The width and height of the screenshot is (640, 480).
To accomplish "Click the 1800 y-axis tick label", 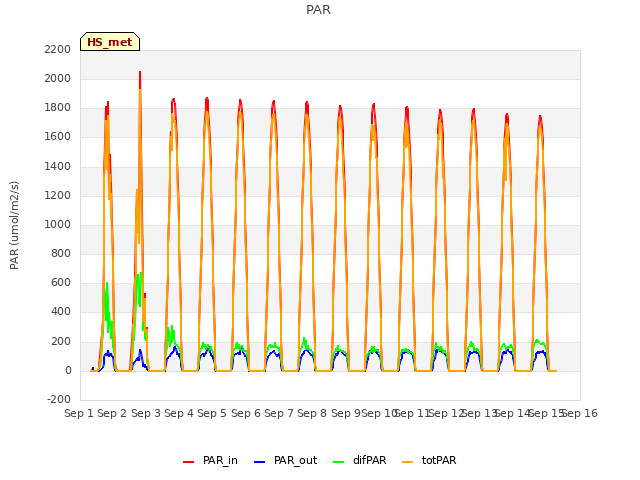I will point(58,108).
